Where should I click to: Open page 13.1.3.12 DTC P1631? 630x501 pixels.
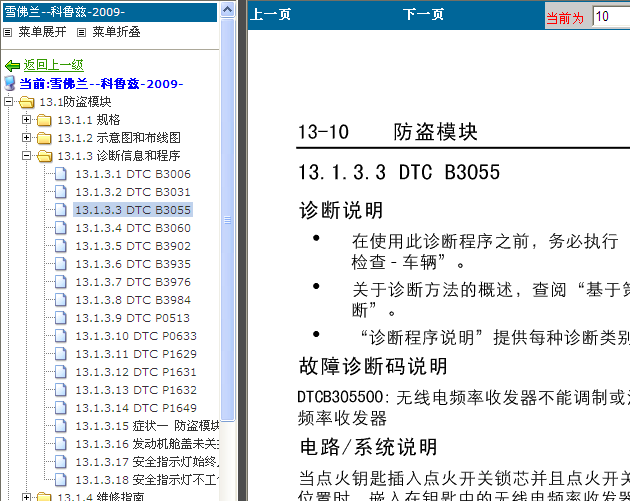(136, 372)
